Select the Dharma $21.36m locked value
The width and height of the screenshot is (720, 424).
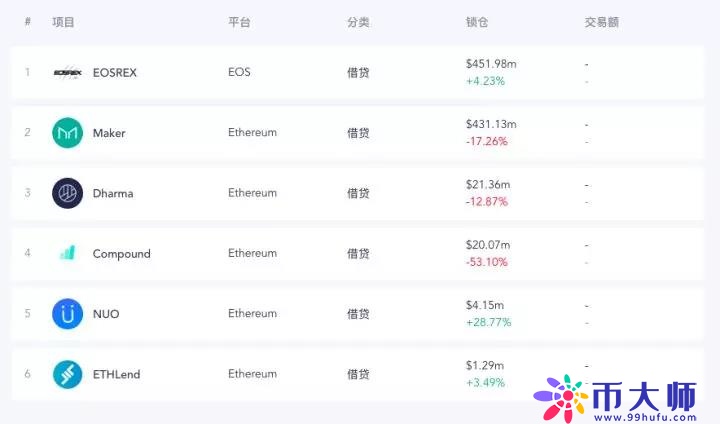488,185
